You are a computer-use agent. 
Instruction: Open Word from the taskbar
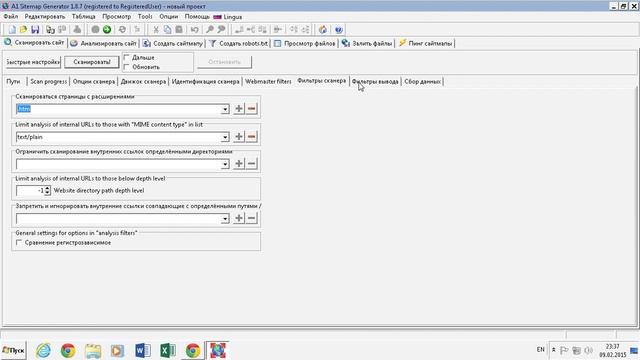[x=142, y=351]
